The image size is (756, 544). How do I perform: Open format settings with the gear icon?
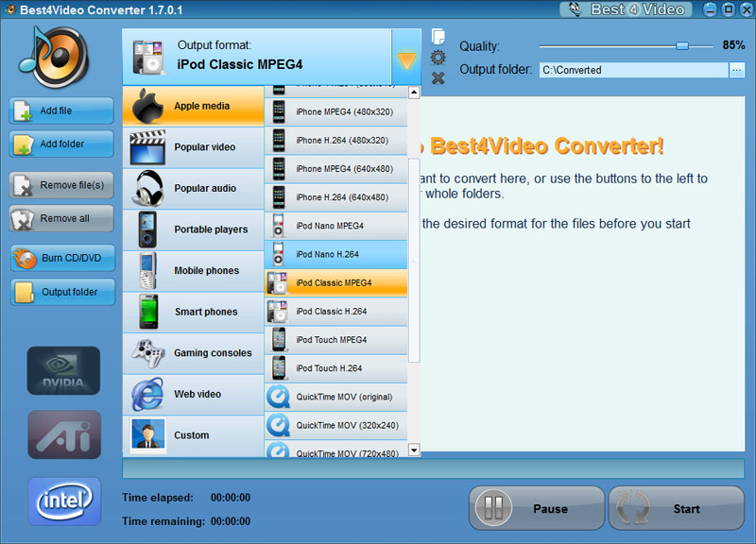click(x=438, y=58)
